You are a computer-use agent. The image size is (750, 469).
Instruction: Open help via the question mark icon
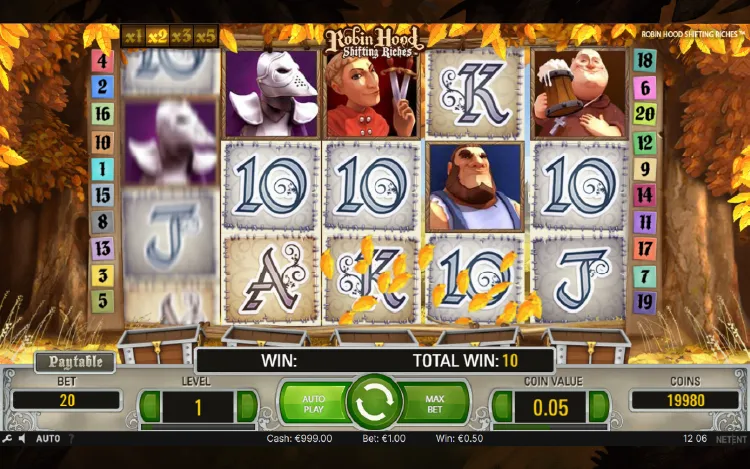coord(72,438)
